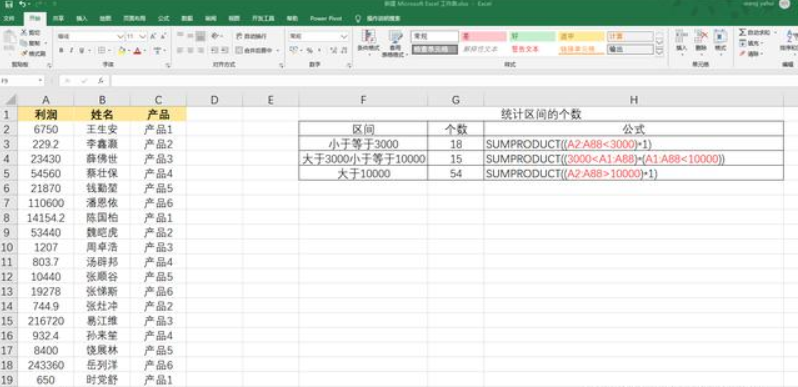Open the number format dropdown
The image size is (798, 387).
344,37
